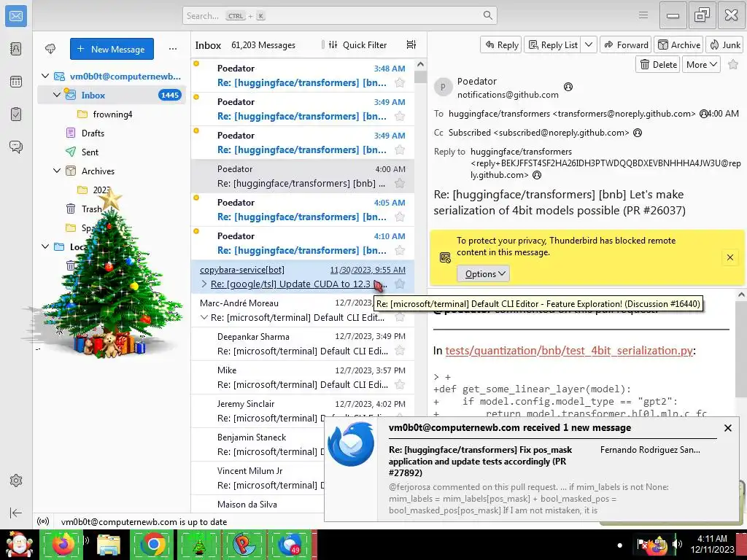Screen dimensions: 747x560
Task: Collapse the spaces toolbar
Action: (16, 513)
